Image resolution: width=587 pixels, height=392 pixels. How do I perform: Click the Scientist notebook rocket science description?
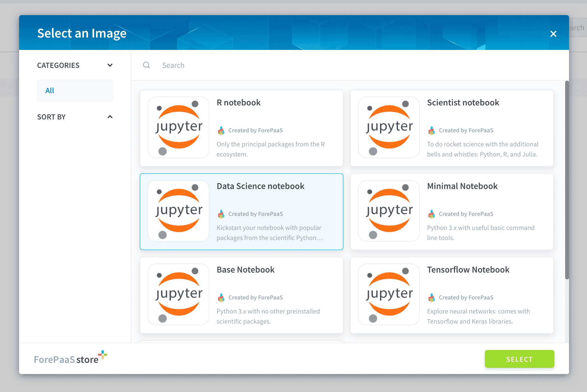tap(483, 149)
